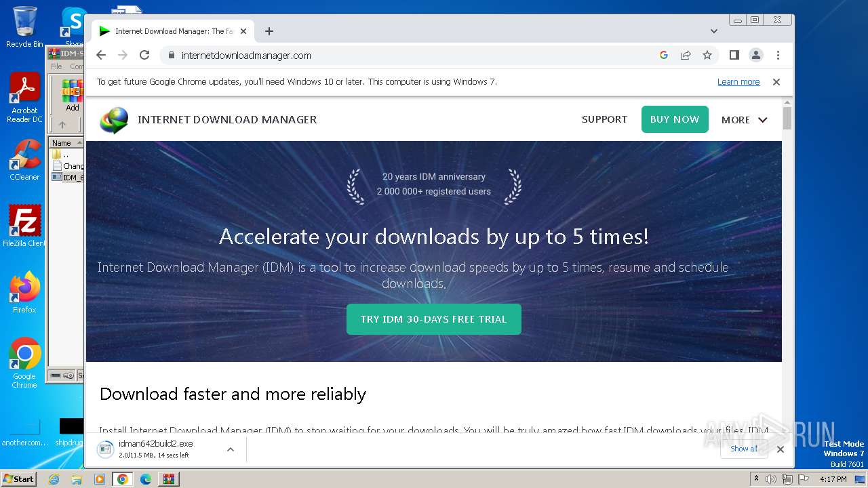Click the BUY NOW button

pos(675,119)
